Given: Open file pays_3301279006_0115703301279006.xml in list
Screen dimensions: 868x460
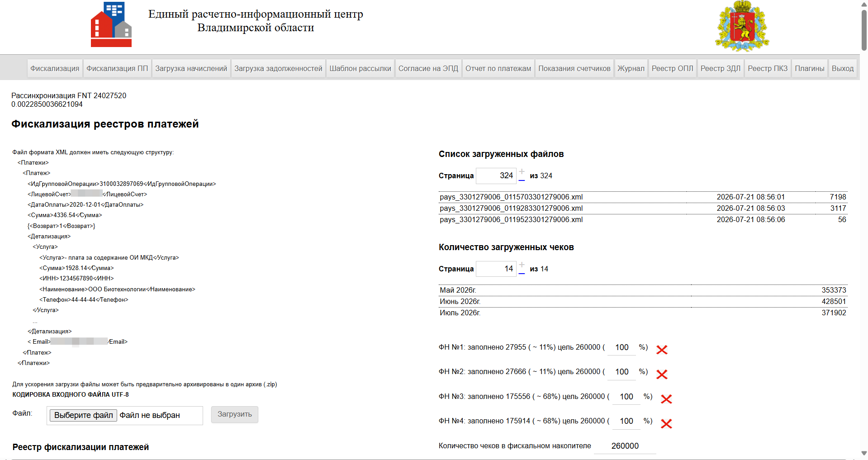Looking at the screenshot, I should (x=511, y=197).
